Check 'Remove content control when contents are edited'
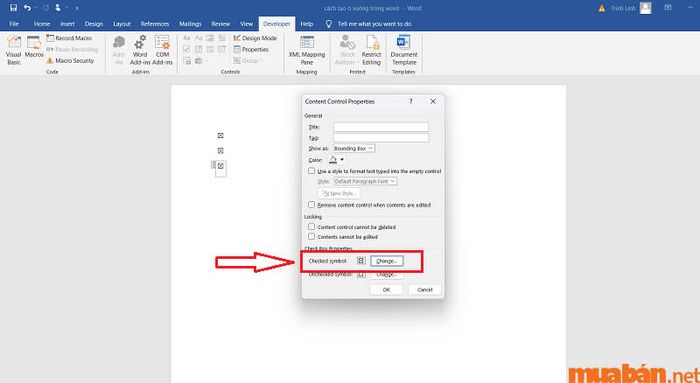 tap(312, 204)
